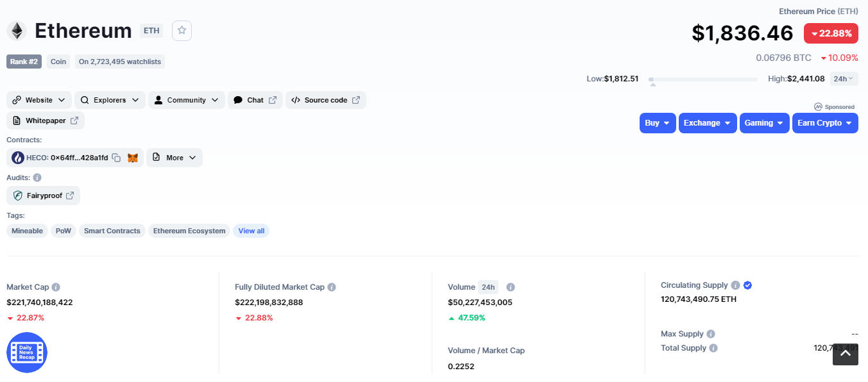Image resolution: width=868 pixels, height=382 pixels.
Task: Open info icon next to Audits
Action: tap(37, 178)
